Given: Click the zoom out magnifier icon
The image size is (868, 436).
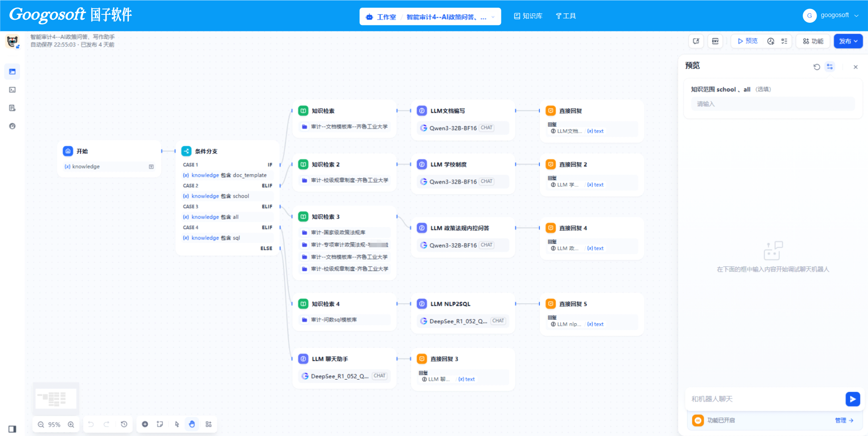Looking at the screenshot, I should tap(41, 424).
